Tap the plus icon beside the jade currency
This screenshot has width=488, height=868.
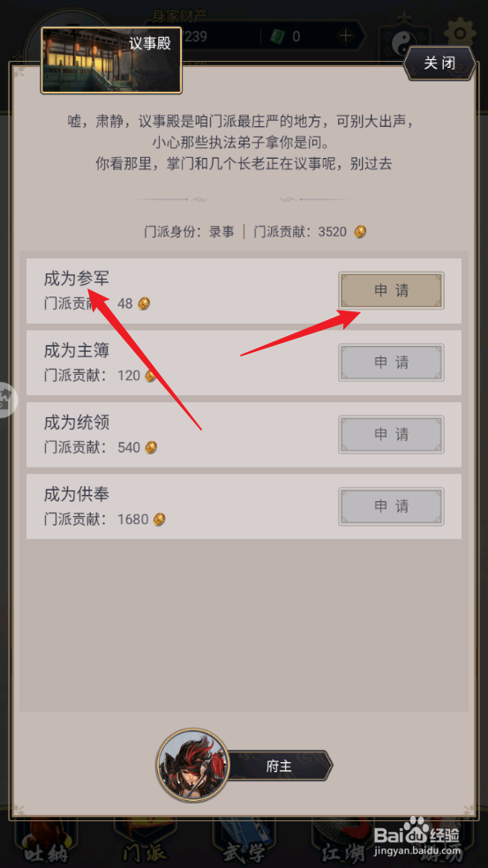click(x=346, y=36)
